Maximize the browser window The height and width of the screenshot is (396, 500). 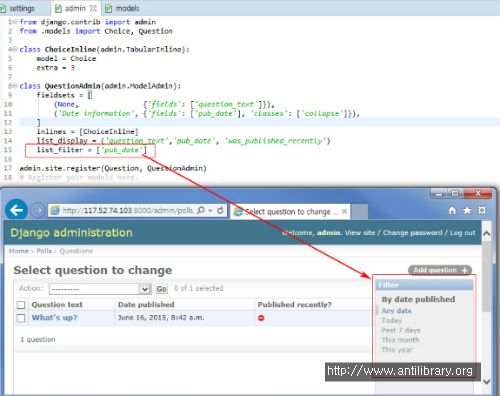(455, 193)
